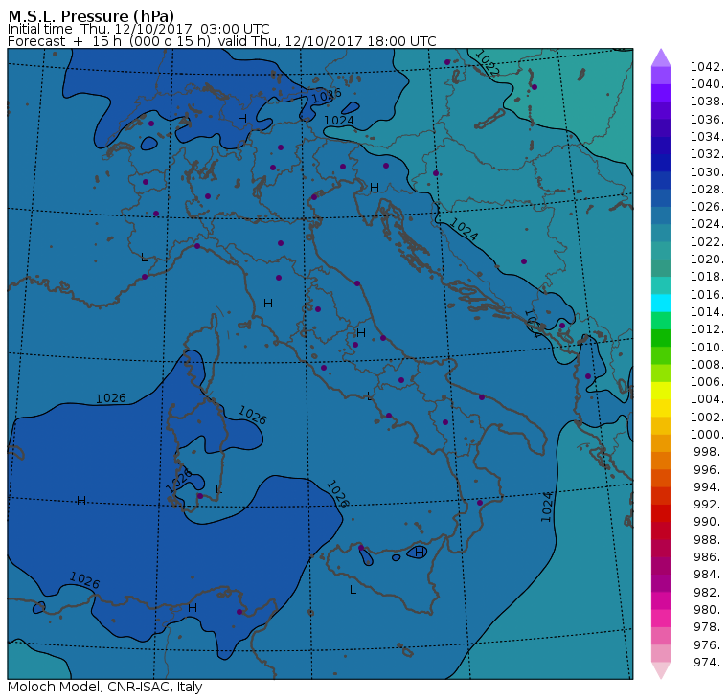Click the M.S.L. Pressure (hPa) title
This screenshot has width=728, height=700.
[91, 15]
